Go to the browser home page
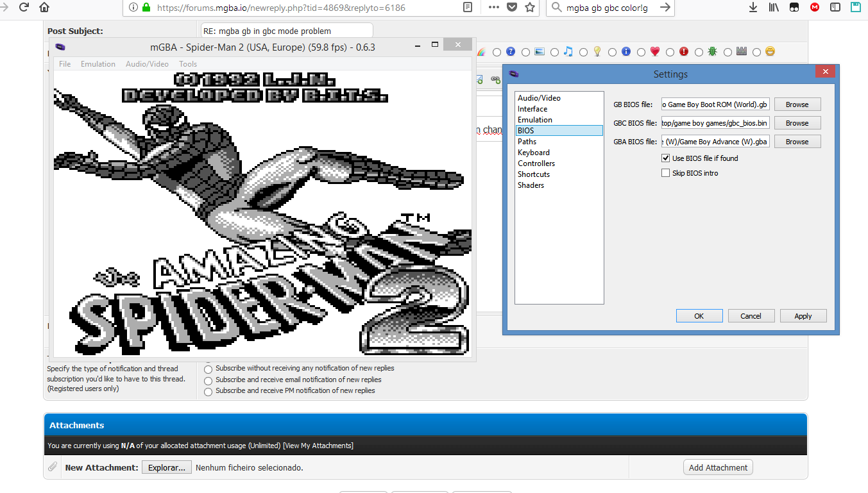Screen dimensions: 868x493 44,8
